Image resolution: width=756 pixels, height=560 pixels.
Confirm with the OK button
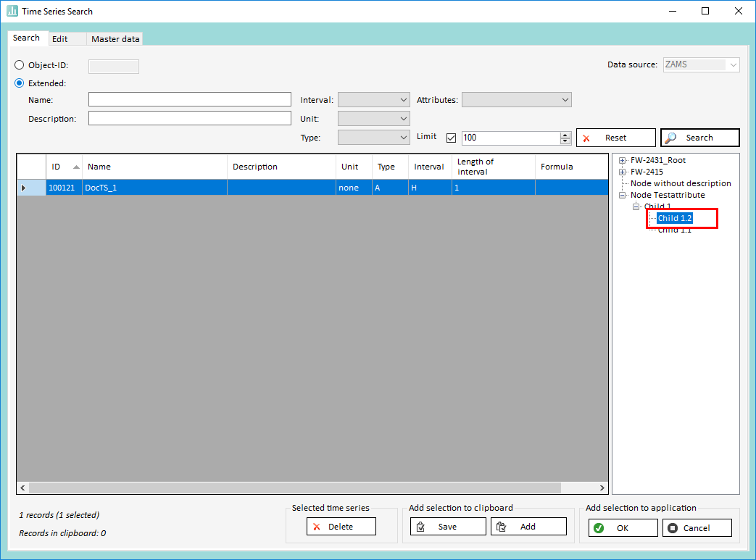(623, 528)
